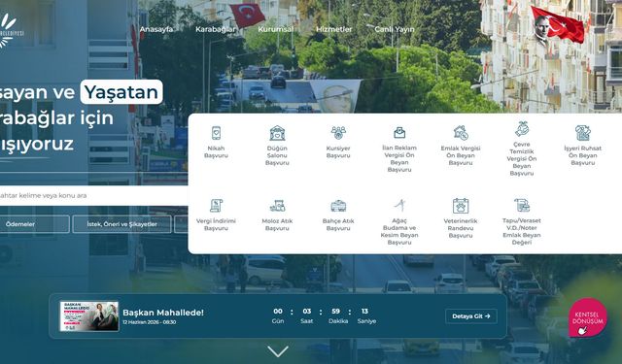Open the Bahçe Atık Başvuru icon

(338, 206)
